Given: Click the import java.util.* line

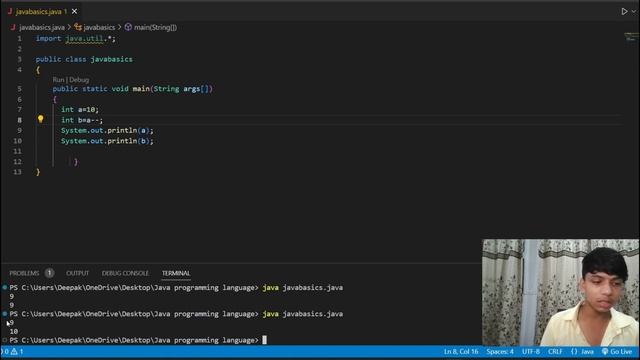Looking at the screenshot, I should 76,38.
